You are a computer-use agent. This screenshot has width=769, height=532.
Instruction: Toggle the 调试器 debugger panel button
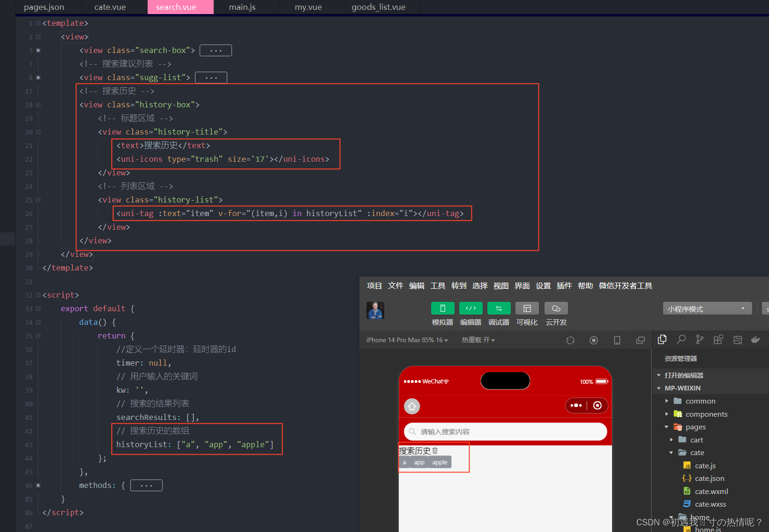point(499,308)
